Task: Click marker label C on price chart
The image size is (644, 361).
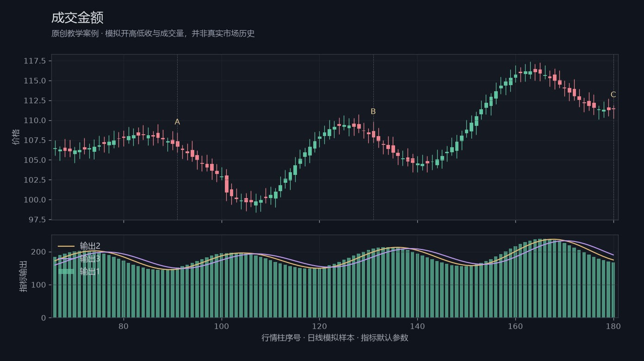Action: coord(613,95)
